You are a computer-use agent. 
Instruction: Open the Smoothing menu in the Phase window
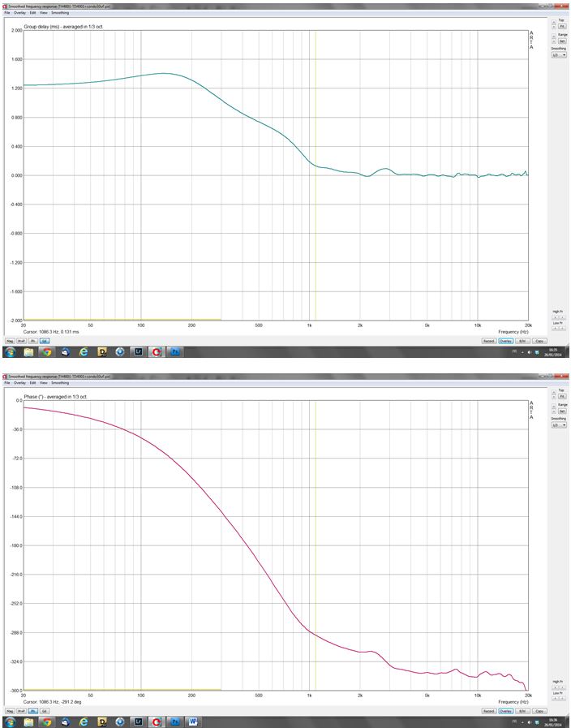pyautogui.click(x=59, y=383)
